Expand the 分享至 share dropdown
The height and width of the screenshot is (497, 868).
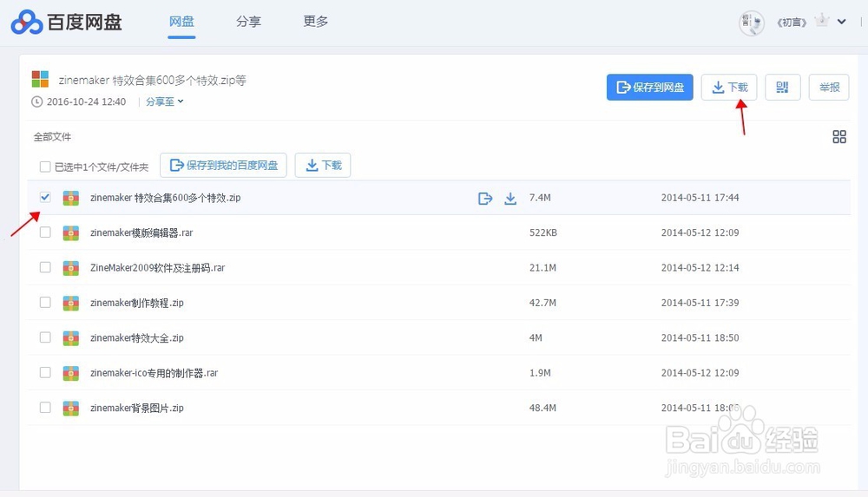click(164, 101)
